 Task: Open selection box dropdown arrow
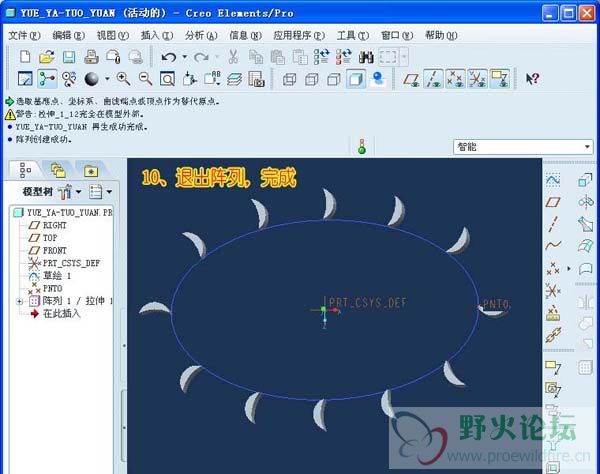(x=404, y=57)
